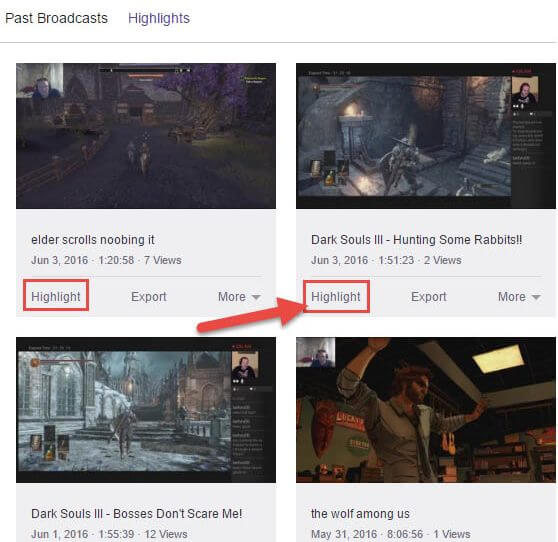Click the webcam overlay in wolf among us thumbnail
This screenshot has width=558, height=542.
coord(316,353)
